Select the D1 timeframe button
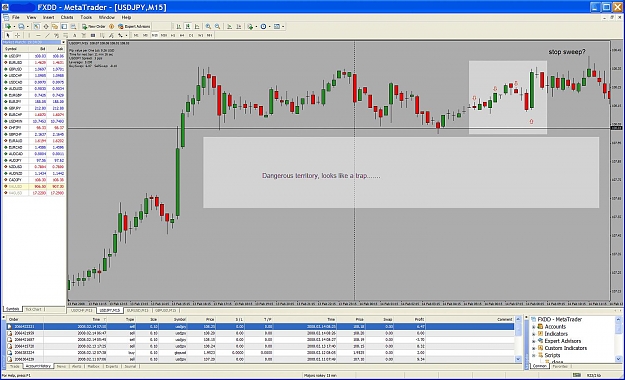 coord(191,35)
